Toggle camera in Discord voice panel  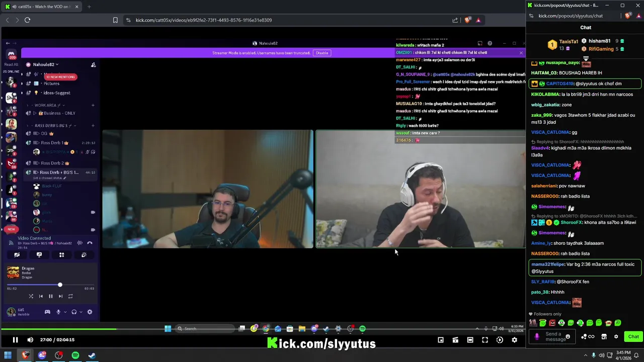(17, 255)
